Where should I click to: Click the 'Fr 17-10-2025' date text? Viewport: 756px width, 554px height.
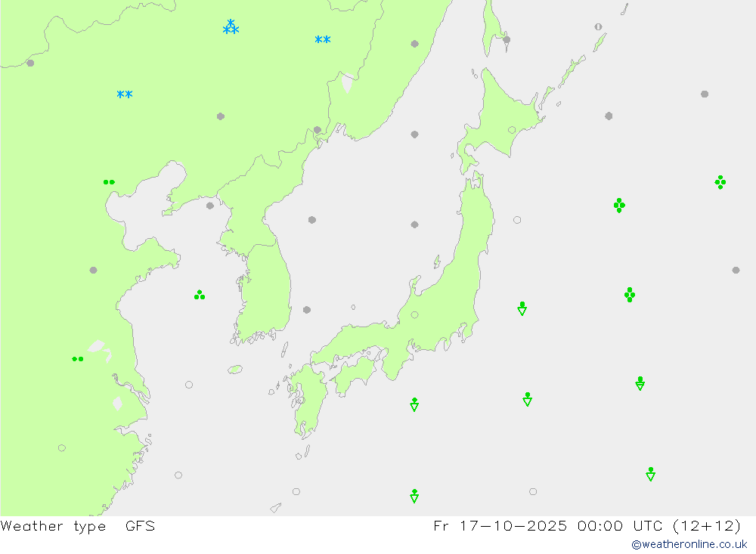[x=500, y=525]
